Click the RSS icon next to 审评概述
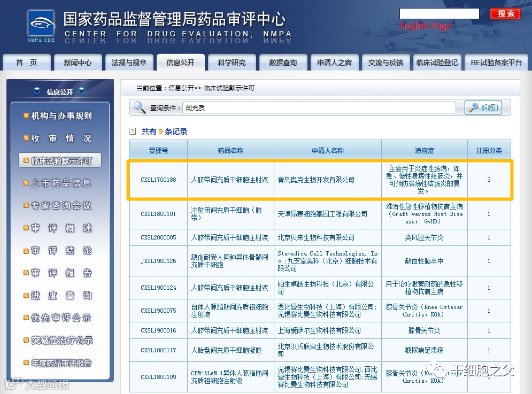This screenshot has width=532, height=394. click(x=26, y=228)
